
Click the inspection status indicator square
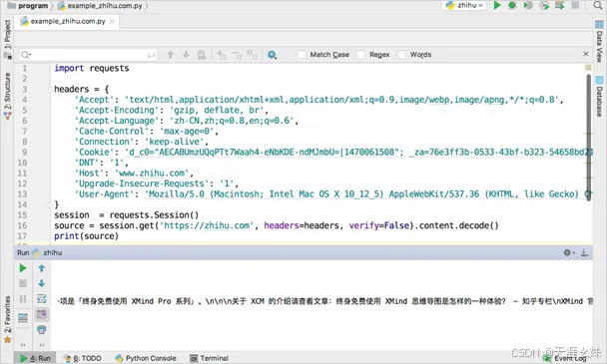click(x=588, y=68)
